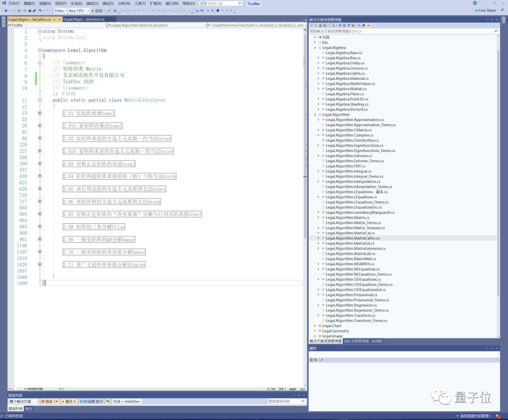Viewport: 508px width, 420px height.
Task: Toggle the 81 Messages filter button
Action: click(92, 402)
